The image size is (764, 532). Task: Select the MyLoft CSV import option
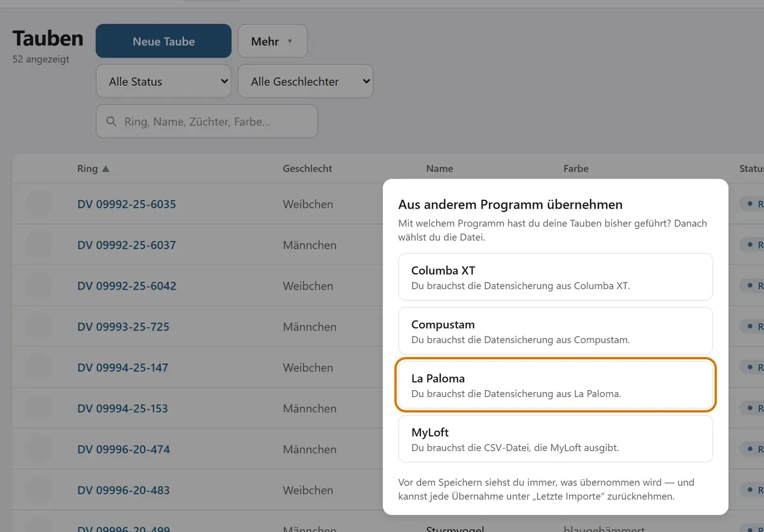(x=555, y=439)
